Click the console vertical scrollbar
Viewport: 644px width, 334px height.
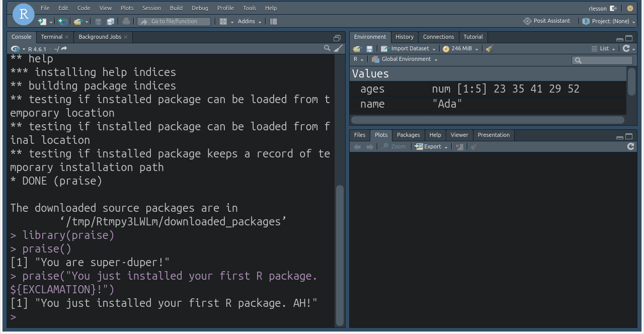[340, 256]
